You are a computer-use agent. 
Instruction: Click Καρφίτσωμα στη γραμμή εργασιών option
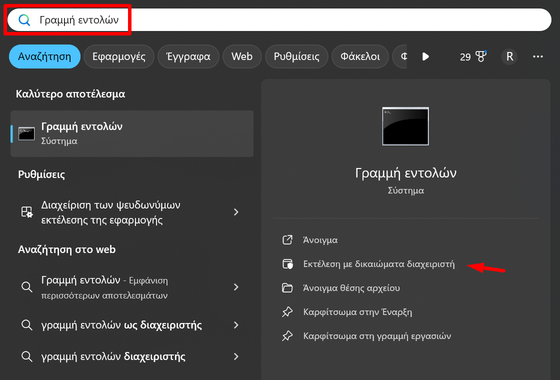(377, 336)
